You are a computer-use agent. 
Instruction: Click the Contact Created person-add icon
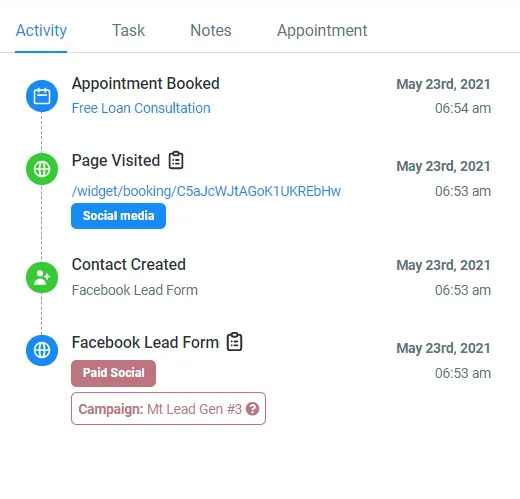(x=42, y=278)
